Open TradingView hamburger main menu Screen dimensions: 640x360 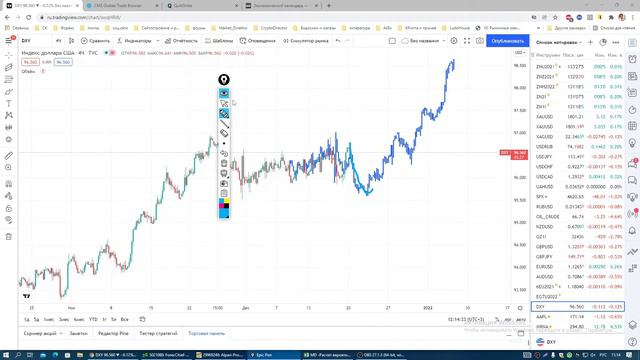click(x=9, y=41)
